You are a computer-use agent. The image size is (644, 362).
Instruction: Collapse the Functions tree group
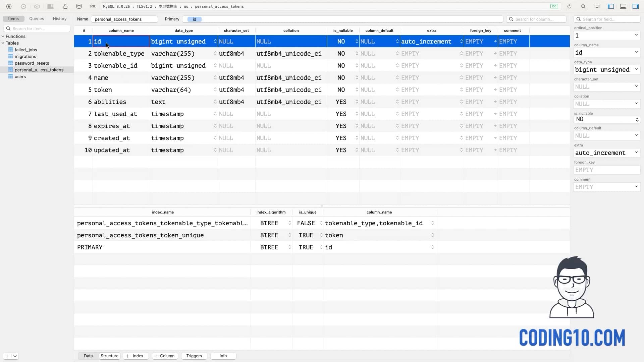tap(3, 36)
